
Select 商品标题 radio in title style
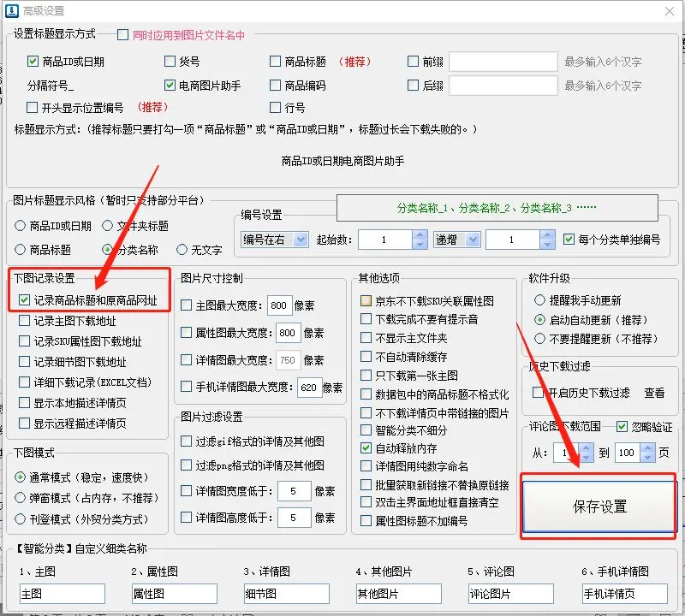coord(21,250)
